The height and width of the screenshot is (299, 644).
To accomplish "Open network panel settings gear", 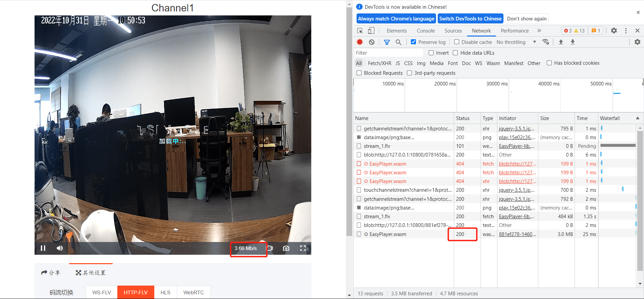I will tap(637, 42).
